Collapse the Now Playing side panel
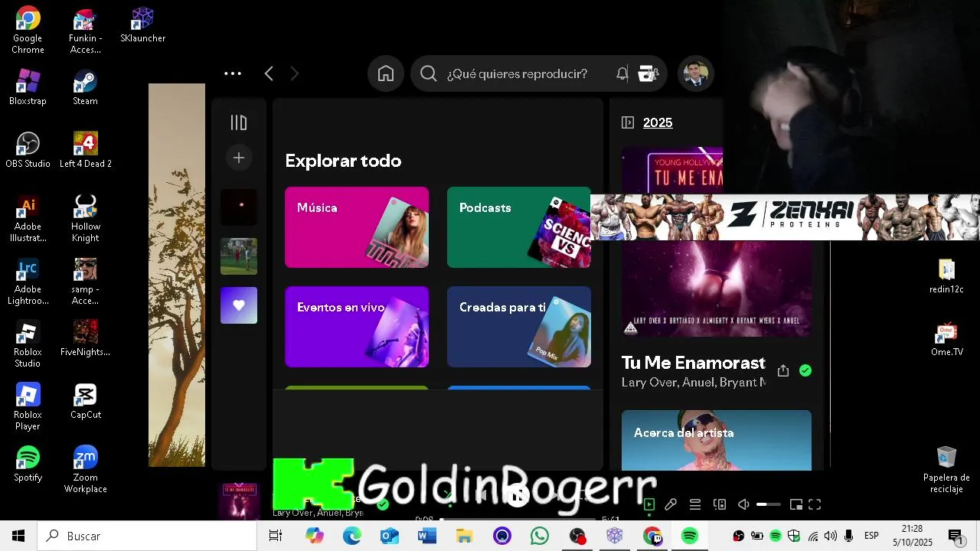The width and height of the screenshot is (980, 551). (x=628, y=122)
